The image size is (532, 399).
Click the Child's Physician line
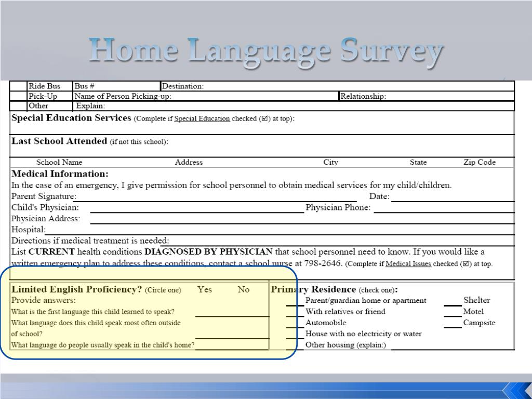click(x=197, y=208)
